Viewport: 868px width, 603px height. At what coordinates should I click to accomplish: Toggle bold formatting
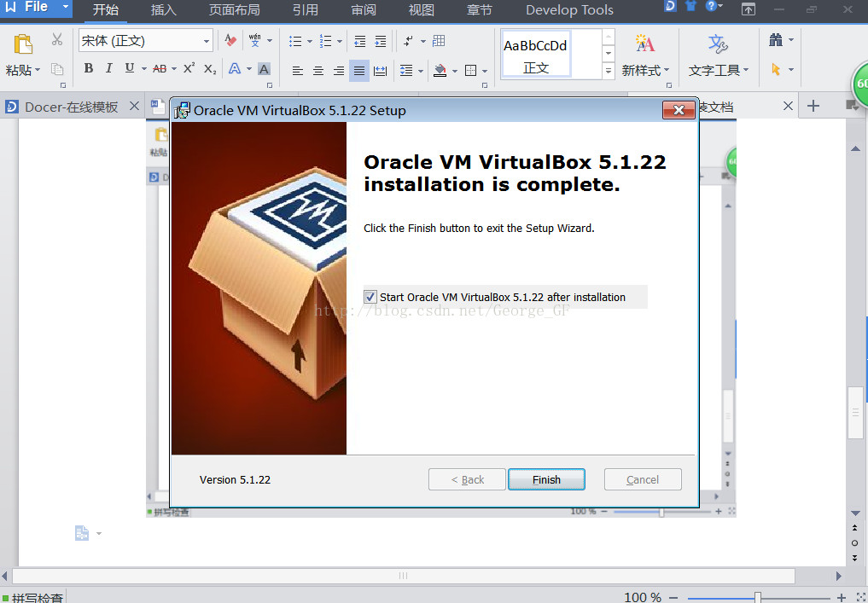click(89, 68)
